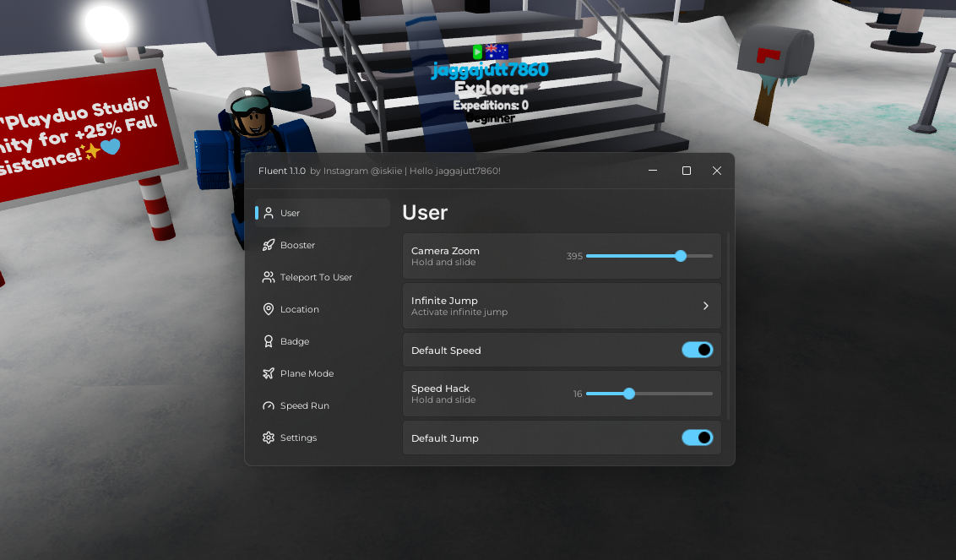Click the Camera Zoom label

tap(445, 251)
